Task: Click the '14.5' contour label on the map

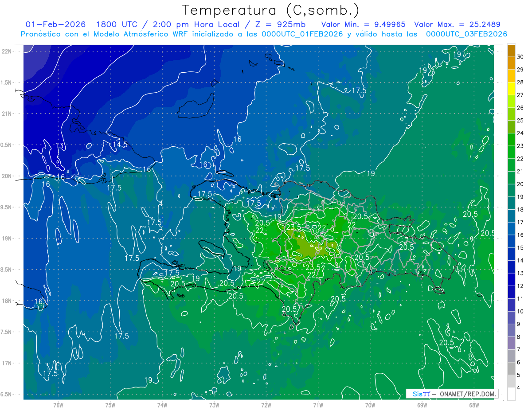Action: (120, 145)
